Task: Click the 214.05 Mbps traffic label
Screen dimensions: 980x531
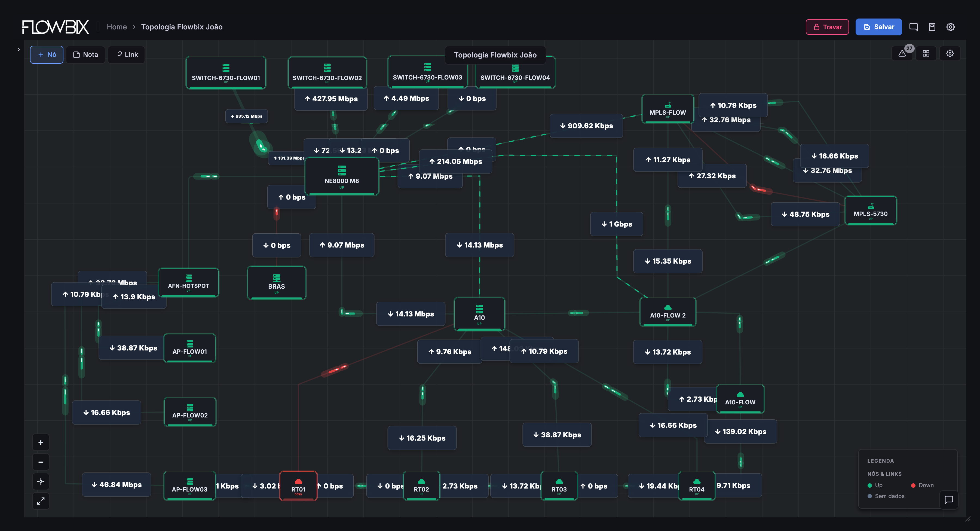Action: pyautogui.click(x=455, y=162)
